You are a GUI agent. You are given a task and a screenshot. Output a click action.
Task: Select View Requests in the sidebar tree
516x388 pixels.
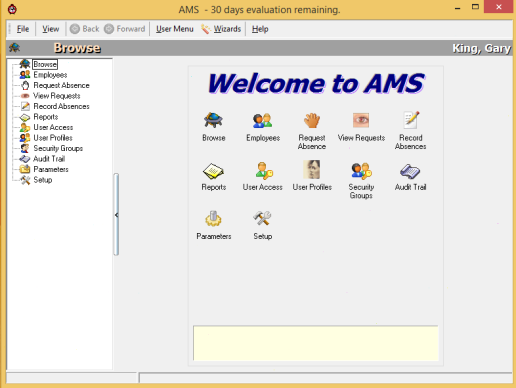tap(57, 96)
